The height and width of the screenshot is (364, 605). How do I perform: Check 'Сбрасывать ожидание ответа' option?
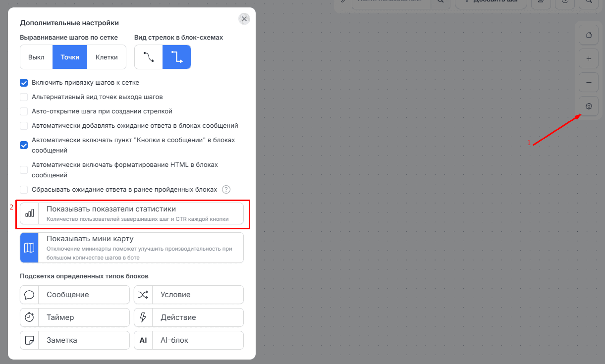(x=24, y=190)
